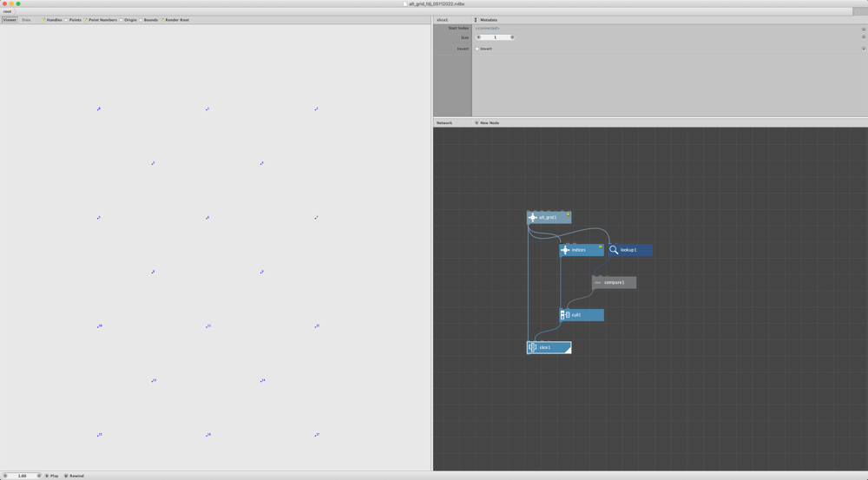Click the rendered corner flag on slice1

(x=568, y=351)
